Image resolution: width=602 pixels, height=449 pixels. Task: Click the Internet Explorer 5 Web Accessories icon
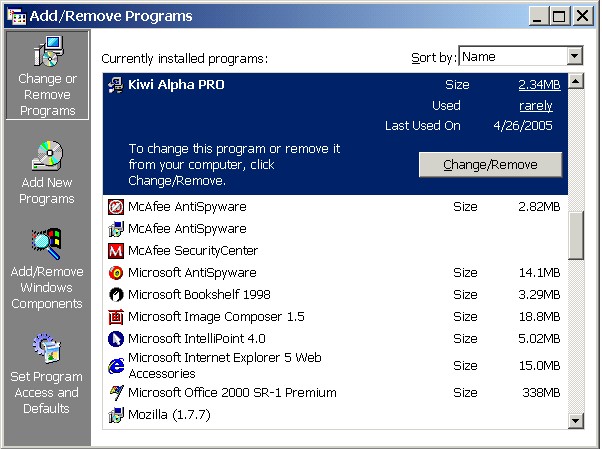[x=116, y=366]
